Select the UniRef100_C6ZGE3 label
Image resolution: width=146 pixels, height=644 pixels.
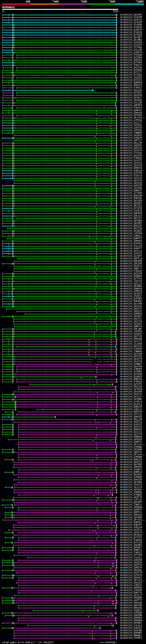click(x=131, y=77)
